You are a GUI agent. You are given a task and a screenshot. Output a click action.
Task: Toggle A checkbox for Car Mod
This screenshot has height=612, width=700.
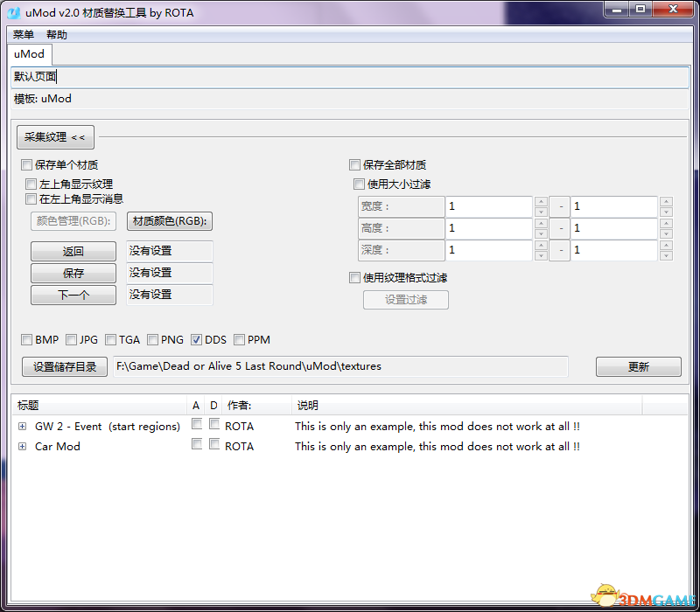[197, 444]
